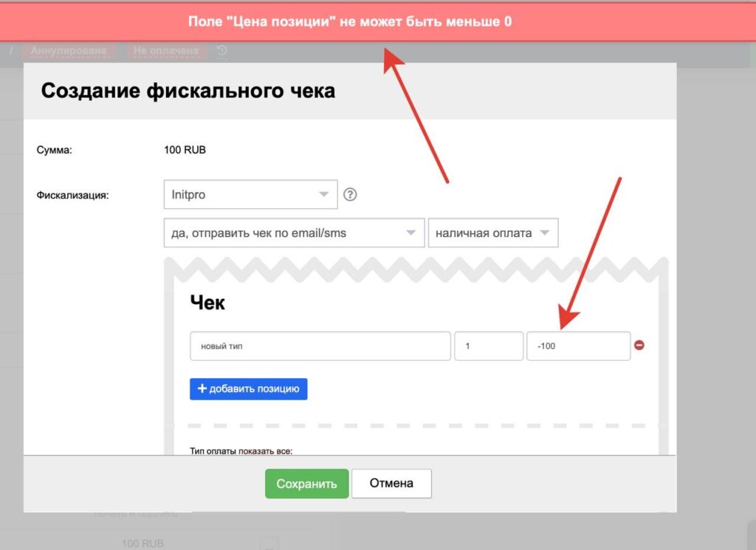Screen dimensions: 756x550
Task: Click the Сохранить button
Action: pos(306,484)
